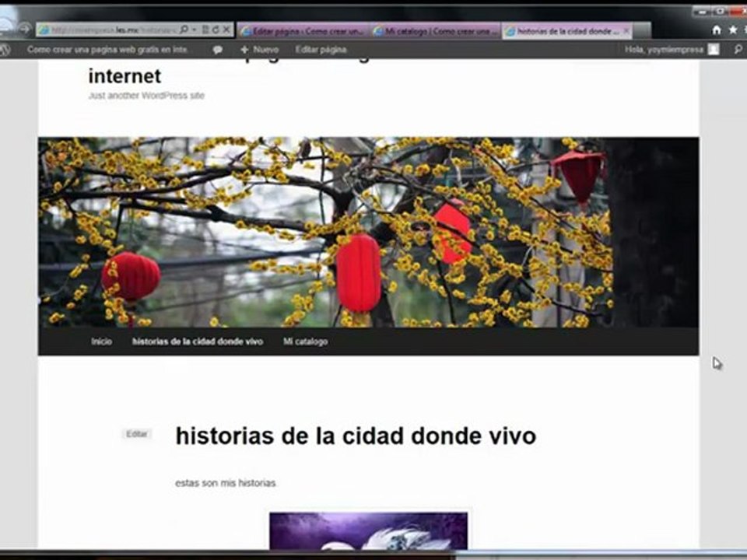The height and width of the screenshot is (560, 747).
Task: Open 'Como crear una pagina web gratis' site menu
Action: point(107,50)
